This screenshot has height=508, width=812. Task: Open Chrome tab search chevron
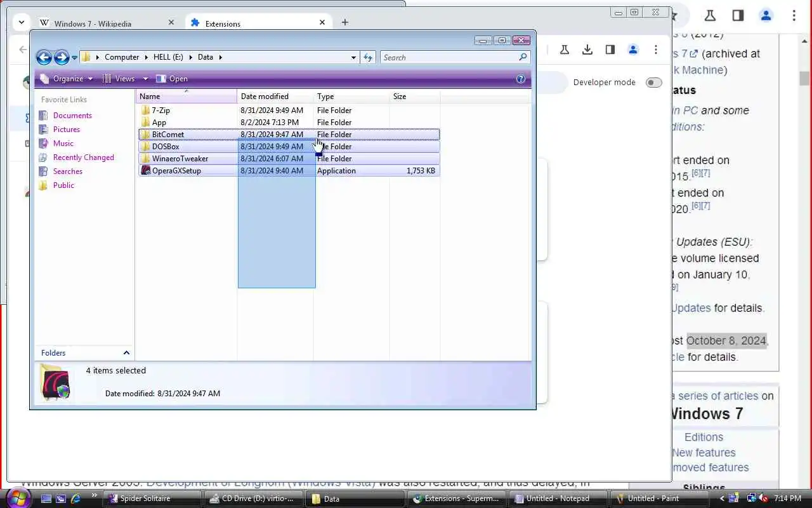(x=22, y=22)
